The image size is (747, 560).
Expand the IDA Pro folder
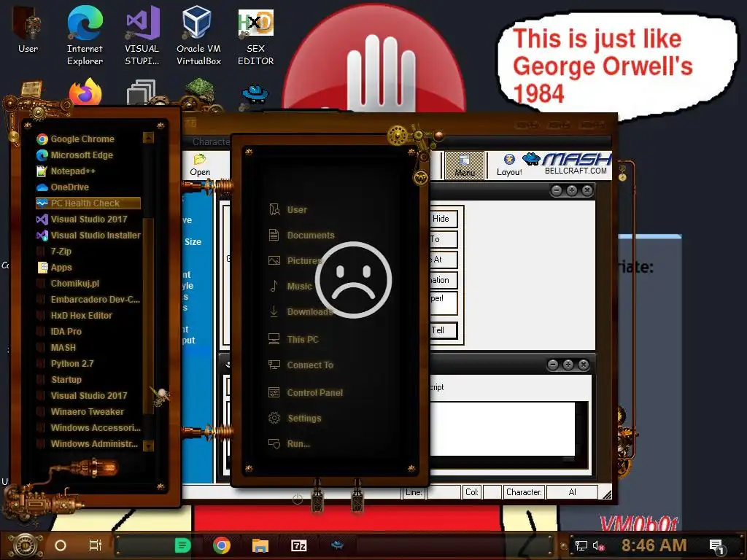(88, 332)
